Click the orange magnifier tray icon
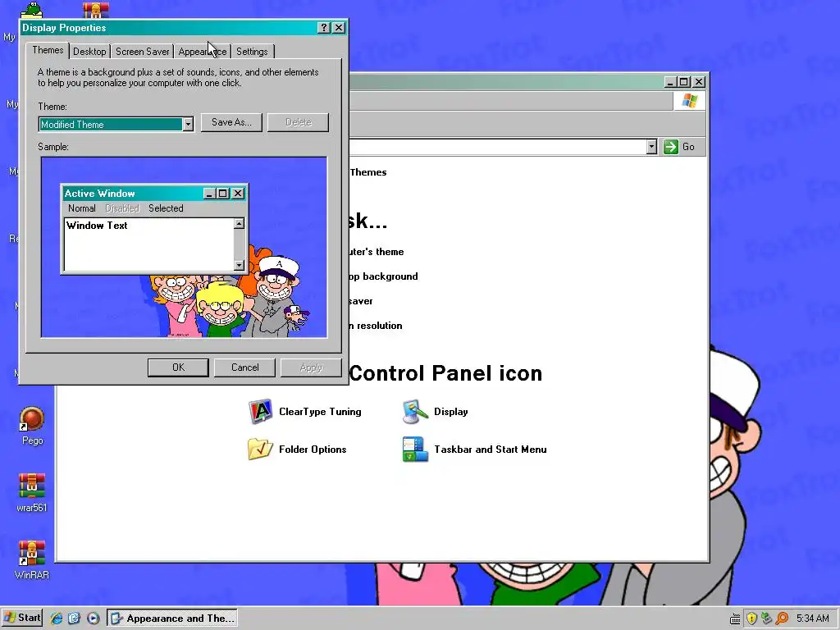The image size is (840, 630). point(782,619)
